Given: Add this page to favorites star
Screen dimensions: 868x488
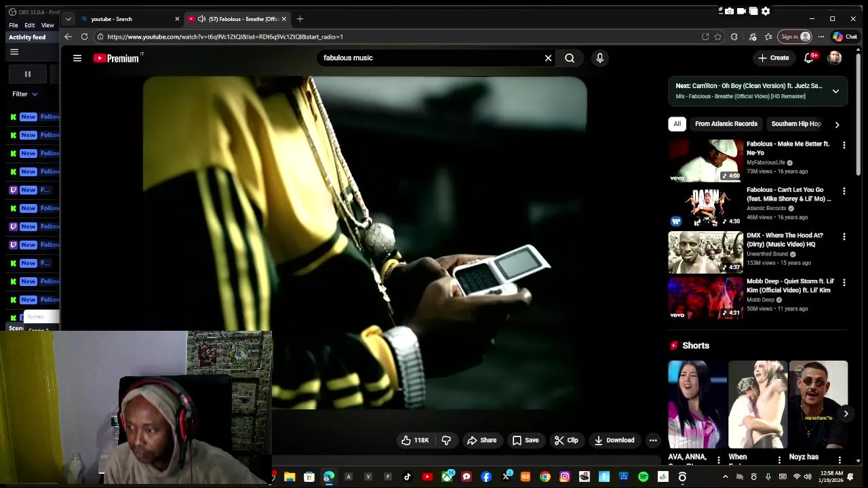Looking at the screenshot, I should tap(718, 37).
